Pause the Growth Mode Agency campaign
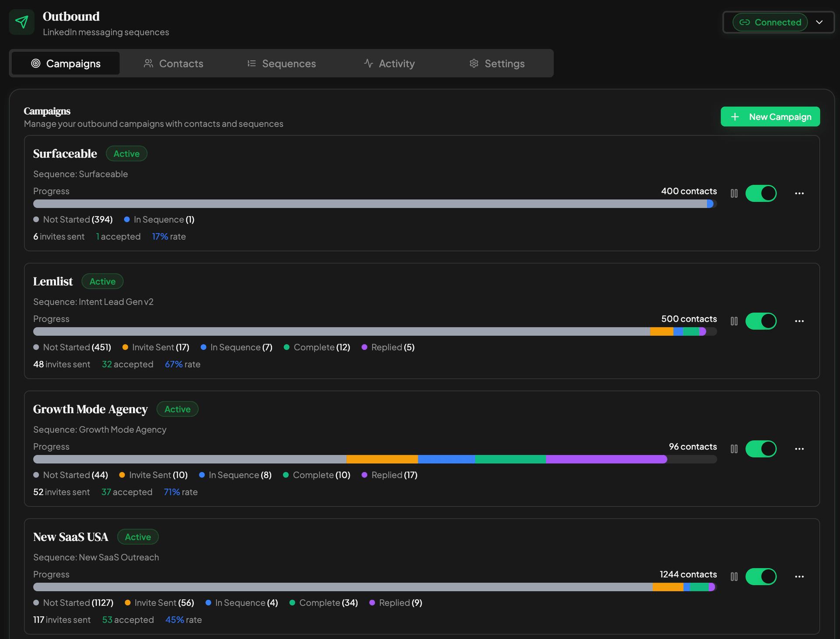 [x=734, y=449]
